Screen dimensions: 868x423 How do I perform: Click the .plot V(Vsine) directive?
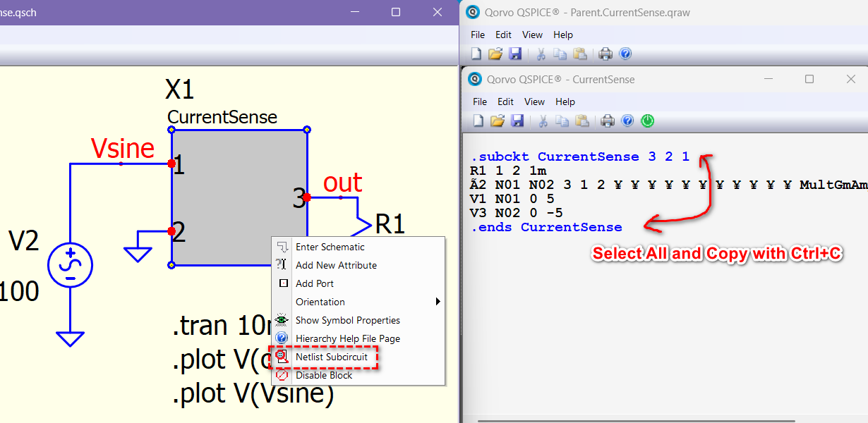click(253, 394)
